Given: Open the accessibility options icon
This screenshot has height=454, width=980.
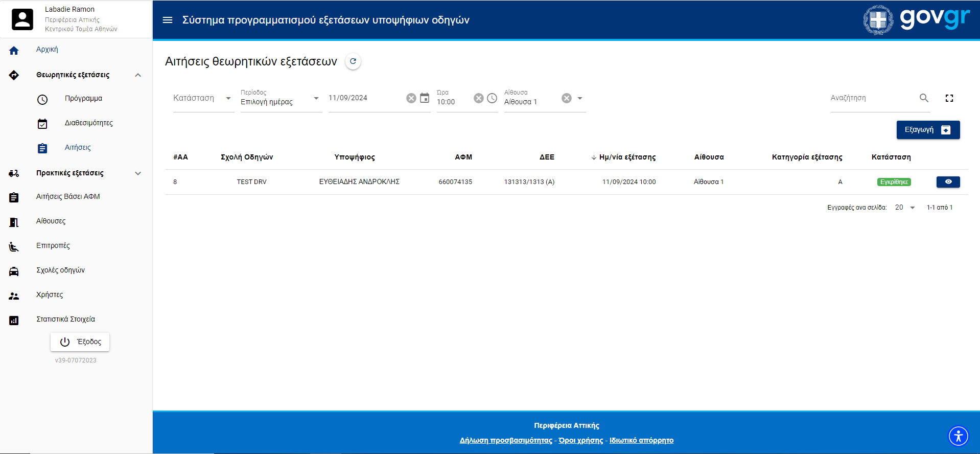Looking at the screenshot, I should click(958, 436).
